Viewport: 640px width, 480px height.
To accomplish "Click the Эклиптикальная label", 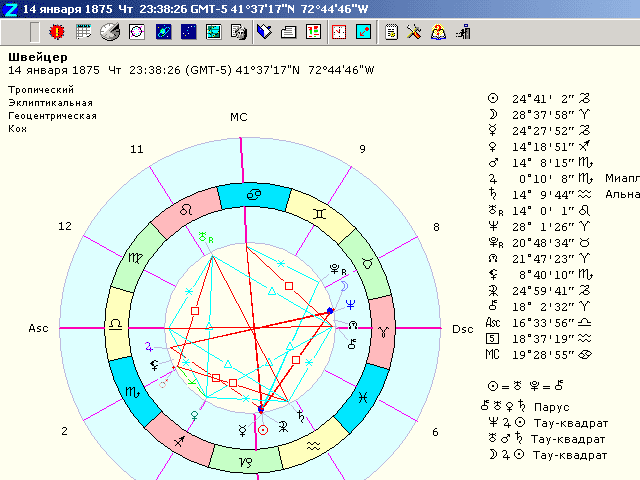I will point(51,102).
